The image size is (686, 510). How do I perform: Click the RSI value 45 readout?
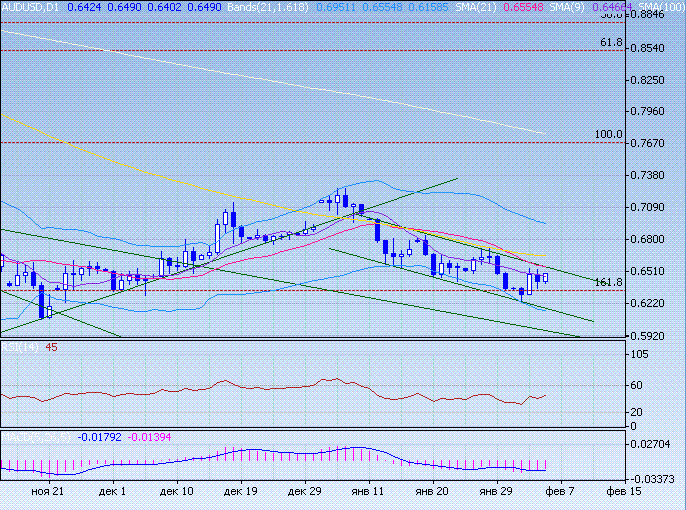pos(50,347)
